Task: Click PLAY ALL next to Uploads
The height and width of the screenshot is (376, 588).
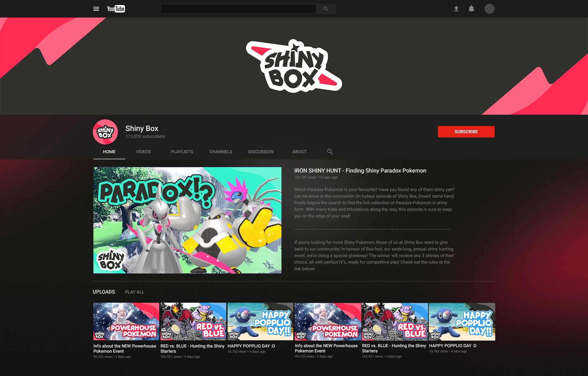Action: (x=134, y=292)
